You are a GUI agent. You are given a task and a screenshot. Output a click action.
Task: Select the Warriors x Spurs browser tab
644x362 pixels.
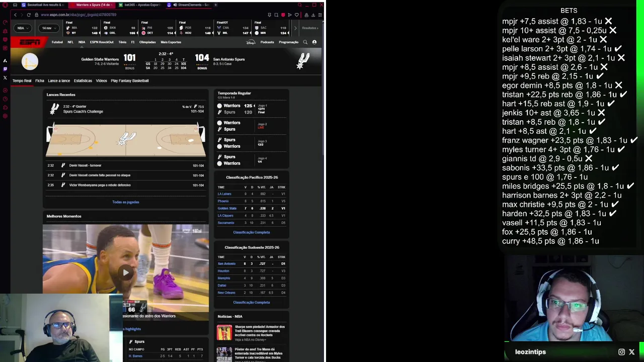92,5
